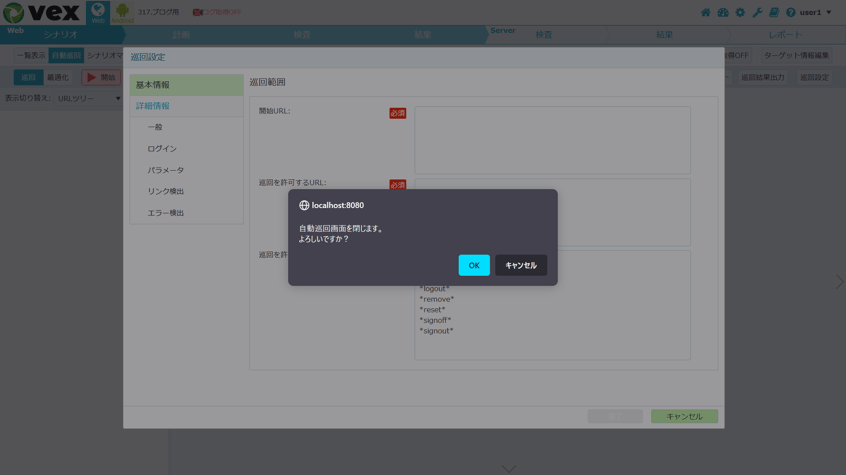Click the home icon in top bar
The height and width of the screenshot is (475, 846).
click(x=706, y=12)
